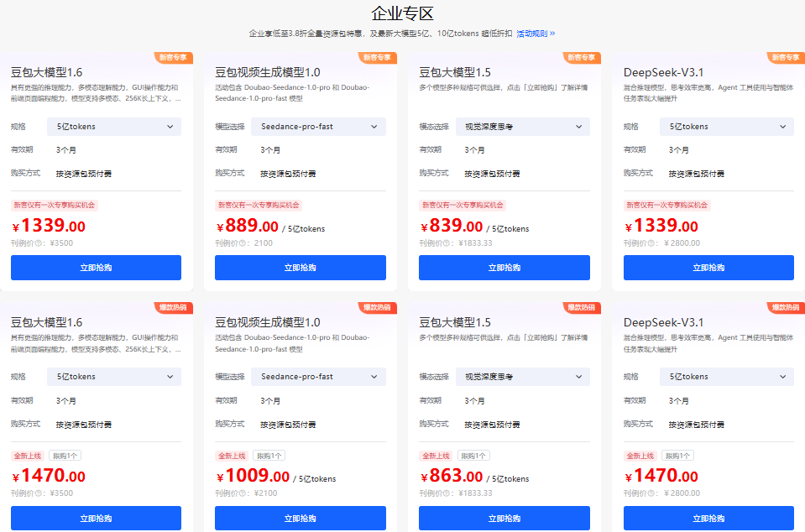Click 爆款热销 badge on 豆包大模型1.6 card
Screen dimensions: 805x532
tap(174, 308)
